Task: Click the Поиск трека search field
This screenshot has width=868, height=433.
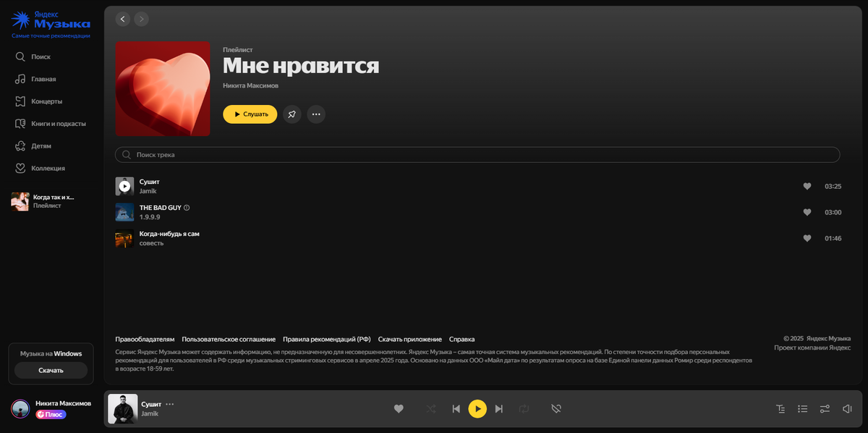Action: point(477,155)
